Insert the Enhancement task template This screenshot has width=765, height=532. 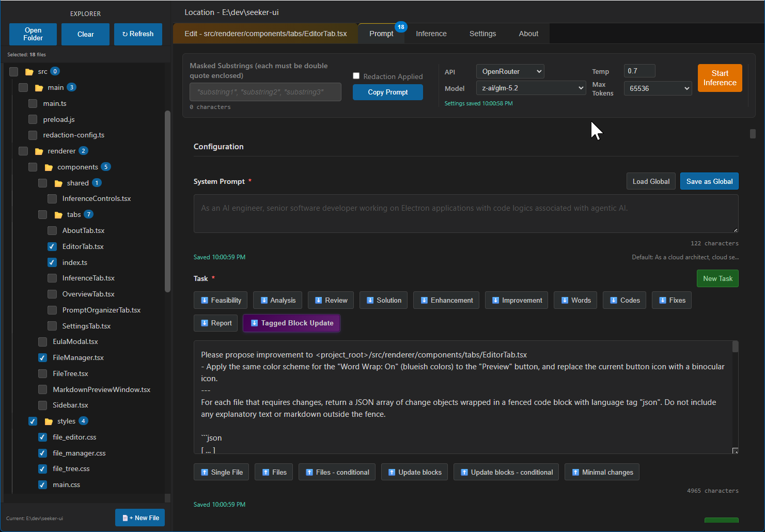pyautogui.click(x=446, y=300)
